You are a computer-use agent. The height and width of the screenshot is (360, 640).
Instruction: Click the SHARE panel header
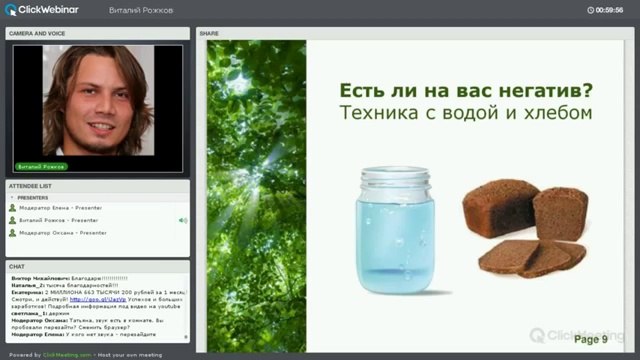415,33
